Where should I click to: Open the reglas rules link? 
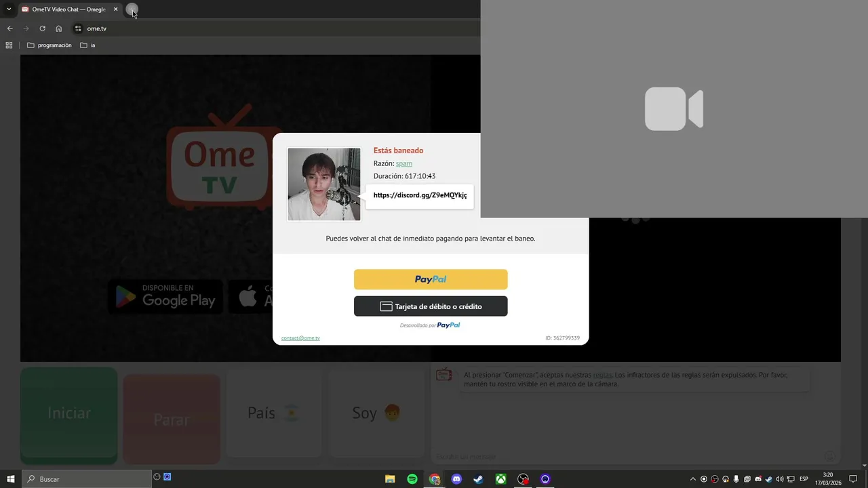point(602,375)
